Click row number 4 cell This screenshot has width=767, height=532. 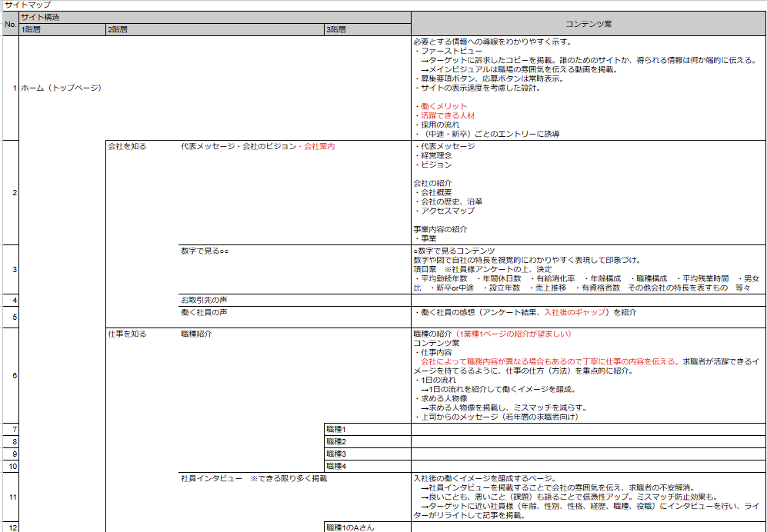[11, 301]
